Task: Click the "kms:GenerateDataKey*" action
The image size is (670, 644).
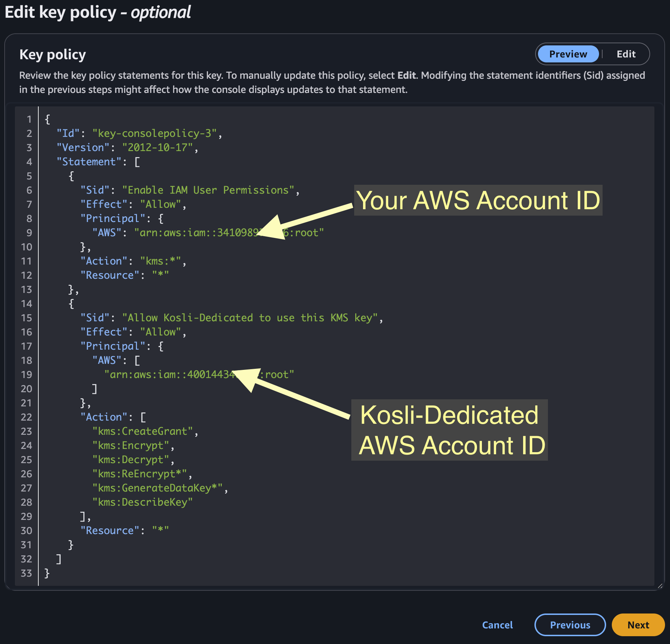Action: 158,488
